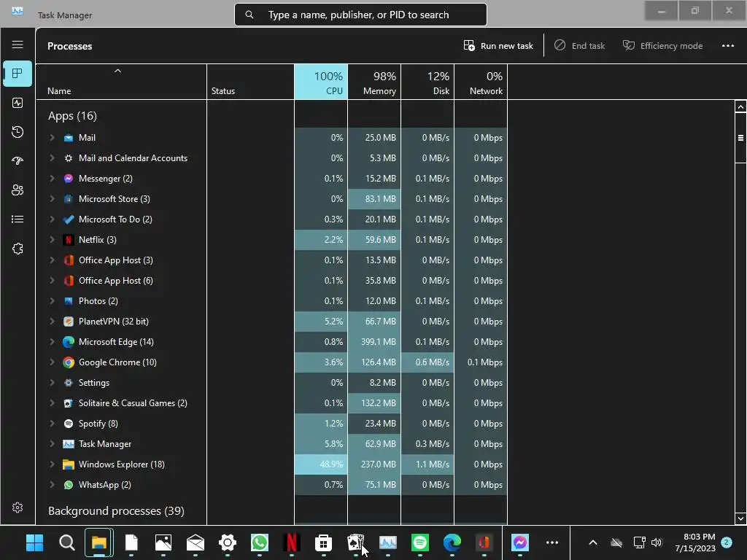Open the App history sidebar icon

click(18, 132)
